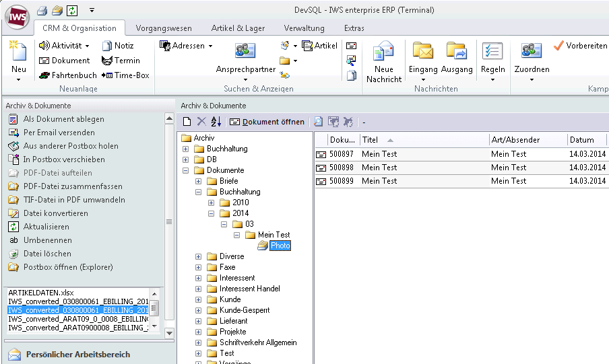Click the green refresh icon in title bar
The width and height of the screenshot is (609, 364).
point(72,11)
